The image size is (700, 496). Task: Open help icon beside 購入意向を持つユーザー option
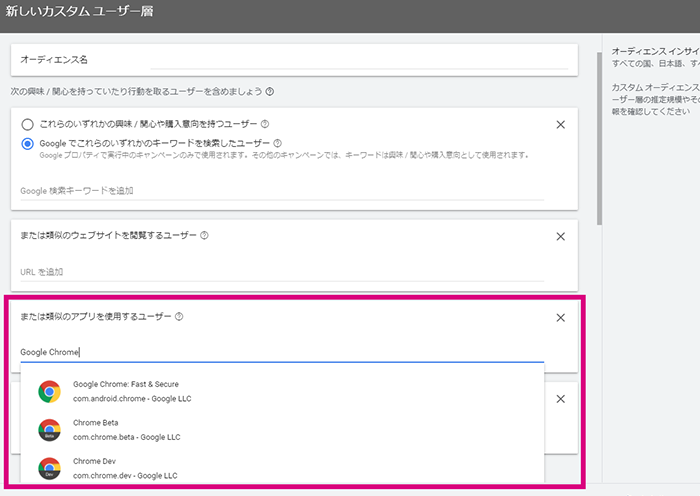[265, 124]
